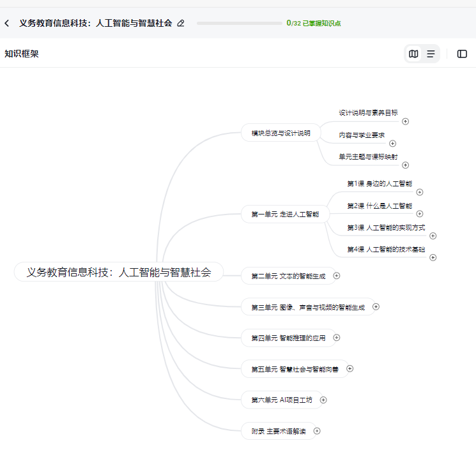Click lesson text 第1课 身边的人工智能
This screenshot has width=476, height=452.
pyautogui.click(x=380, y=183)
